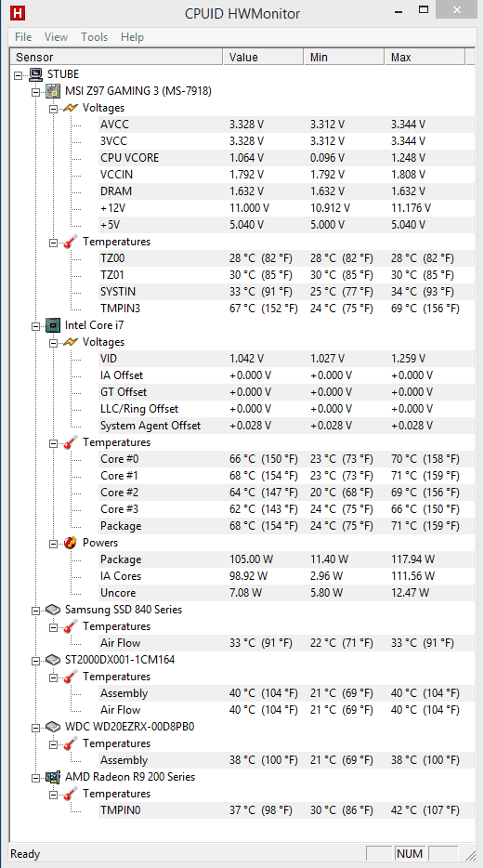Click the thermometer icon beside motherboard Temperatures
The height and width of the screenshot is (868, 484).
pyautogui.click(x=71, y=242)
